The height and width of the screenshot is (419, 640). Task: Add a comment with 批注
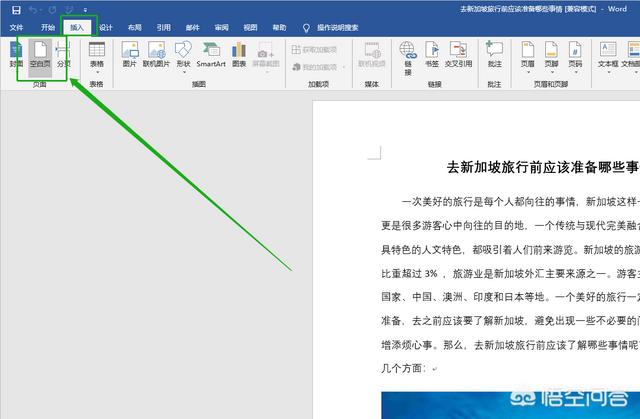point(494,54)
